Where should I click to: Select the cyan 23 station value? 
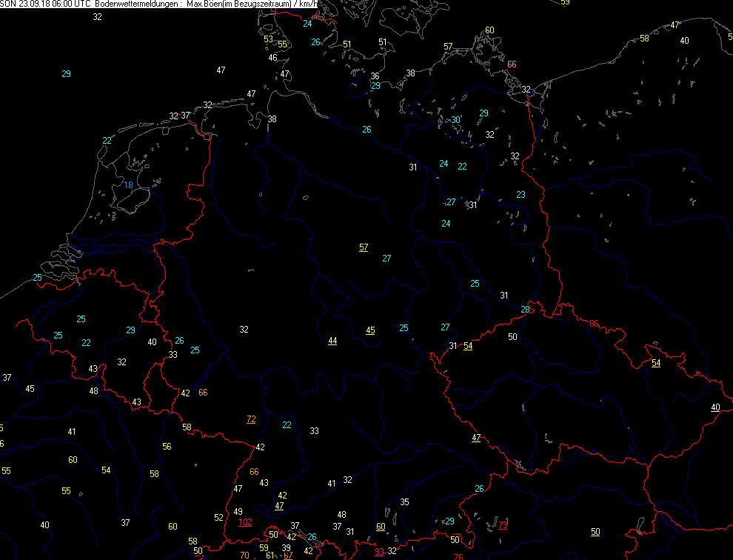521,195
